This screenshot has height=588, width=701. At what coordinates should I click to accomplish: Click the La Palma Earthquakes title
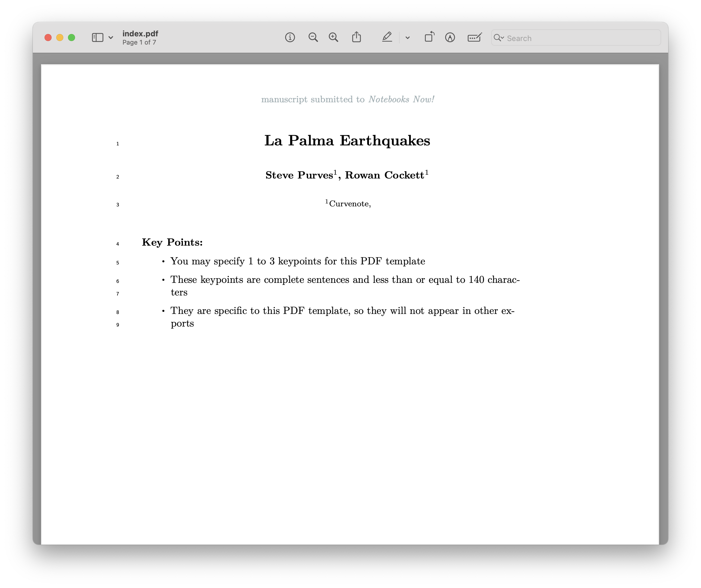(x=347, y=141)
